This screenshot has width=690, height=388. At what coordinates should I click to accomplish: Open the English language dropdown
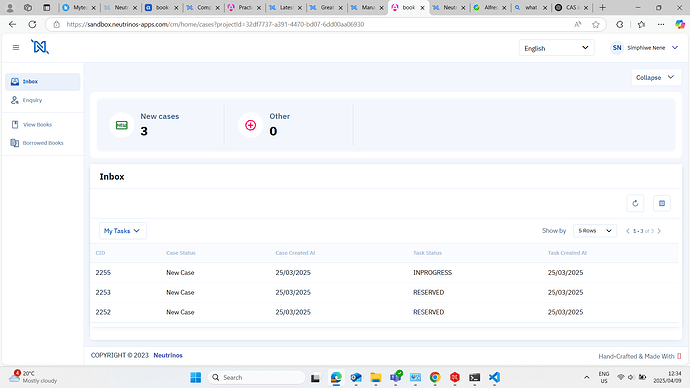click(556, 48)
